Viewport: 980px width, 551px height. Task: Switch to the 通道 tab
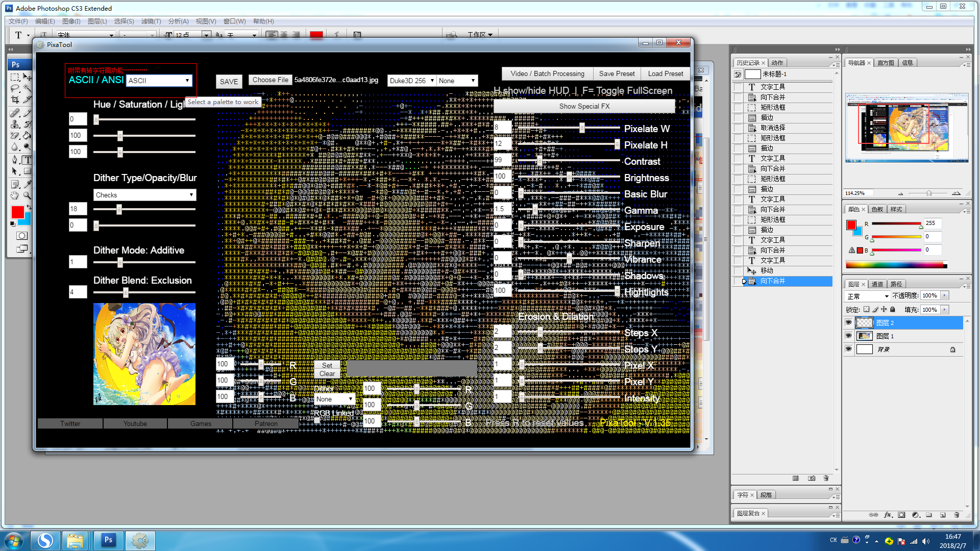point(877,284)
